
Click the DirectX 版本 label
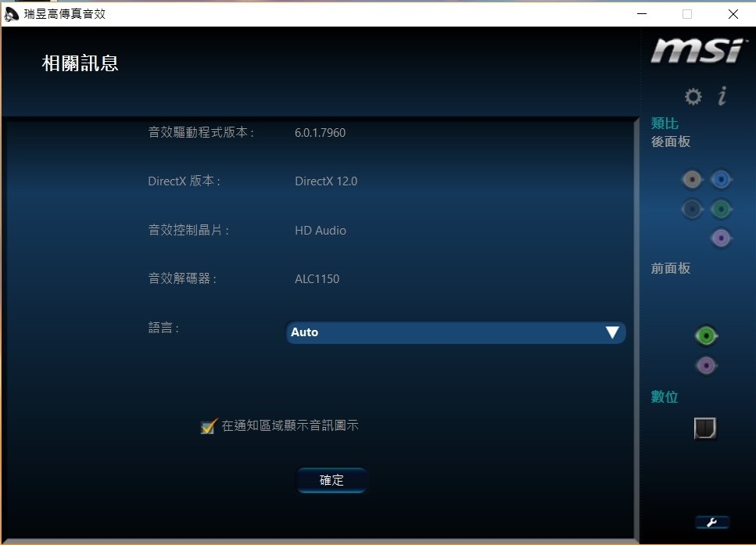tap(184, 181)
